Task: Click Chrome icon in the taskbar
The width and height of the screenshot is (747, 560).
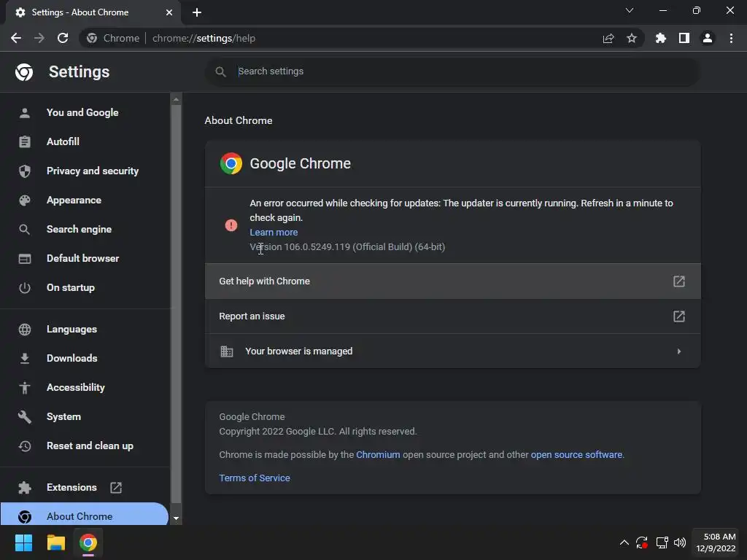Action: [x=88, y=542]
